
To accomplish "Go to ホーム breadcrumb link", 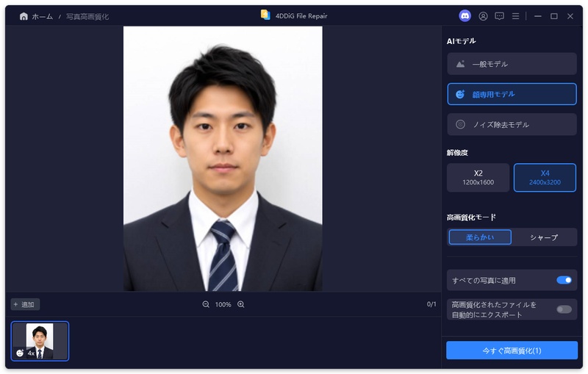I will 42,16.
